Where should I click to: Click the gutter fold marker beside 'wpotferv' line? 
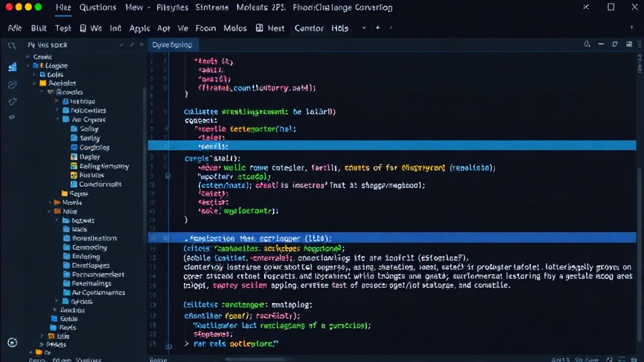[x=167, y=176]
